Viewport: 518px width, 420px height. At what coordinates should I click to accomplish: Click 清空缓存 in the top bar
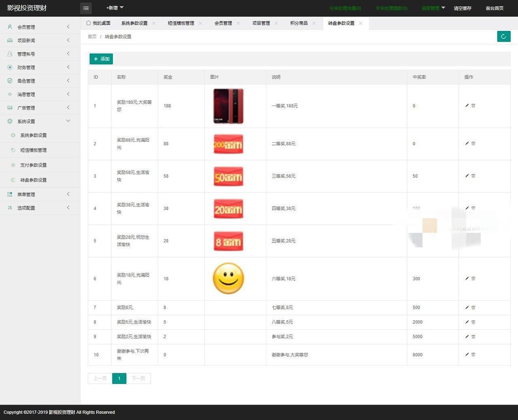462,8
